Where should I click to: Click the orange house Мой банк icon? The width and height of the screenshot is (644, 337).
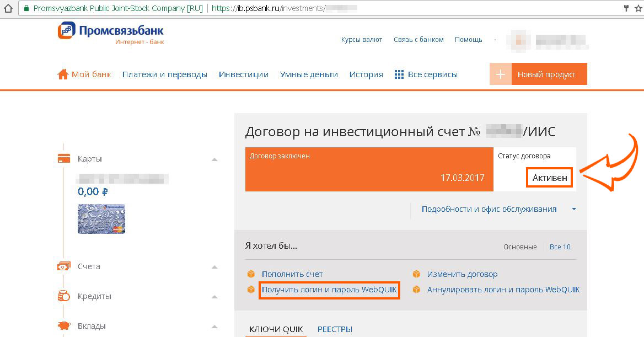click(63, 74)
